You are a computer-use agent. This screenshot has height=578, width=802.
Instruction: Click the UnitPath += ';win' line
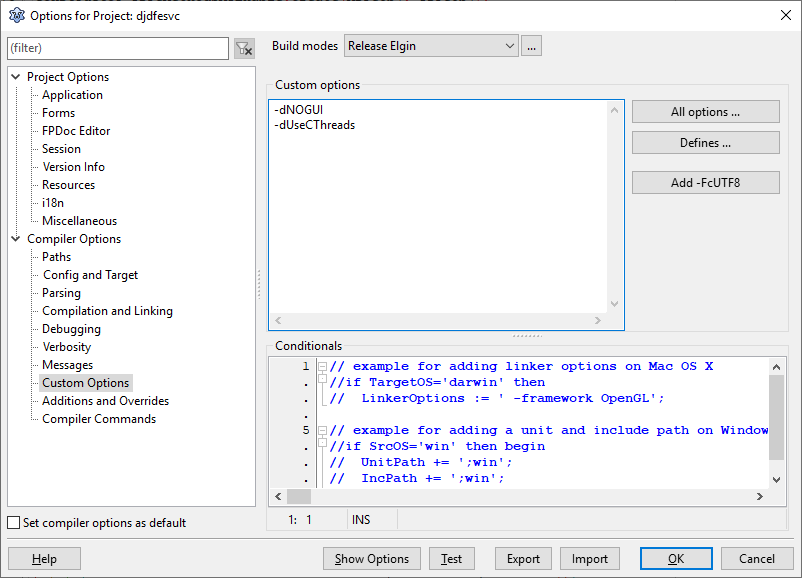pyautogui.click(x=421, y=462)
